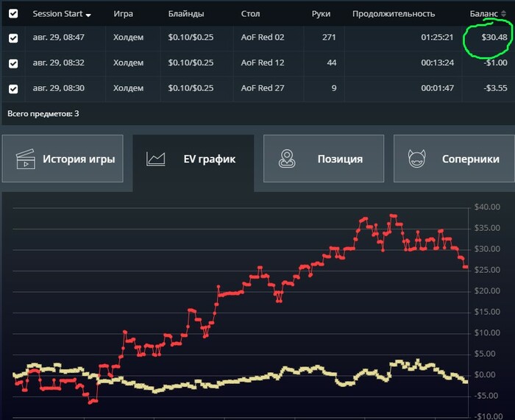Click the $30.48 balance value

pyautogui.click(x=494, y=38)
